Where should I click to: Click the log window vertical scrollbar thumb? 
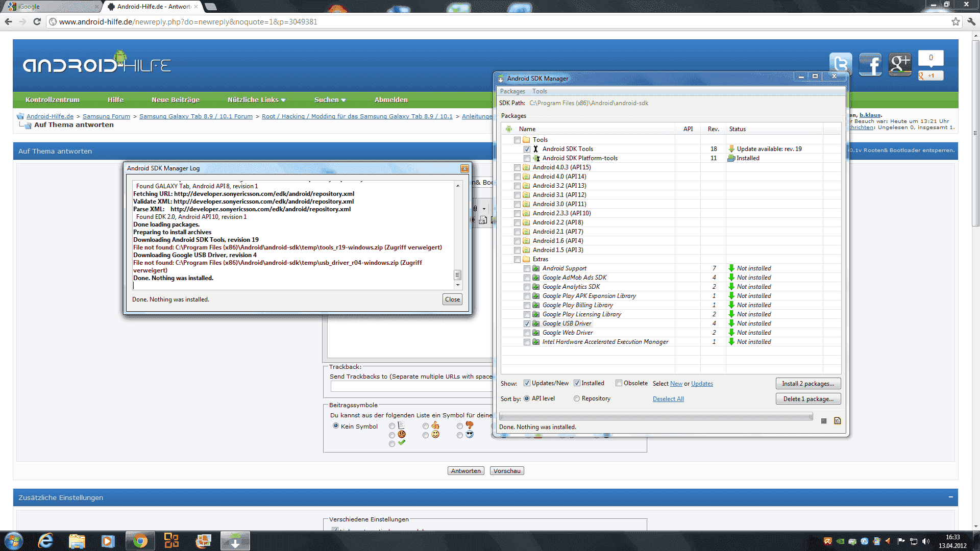coord(457,275)
